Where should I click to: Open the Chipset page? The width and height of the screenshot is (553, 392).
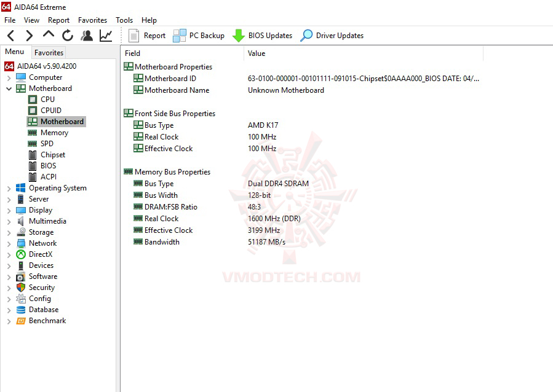(x=54, y=154)
